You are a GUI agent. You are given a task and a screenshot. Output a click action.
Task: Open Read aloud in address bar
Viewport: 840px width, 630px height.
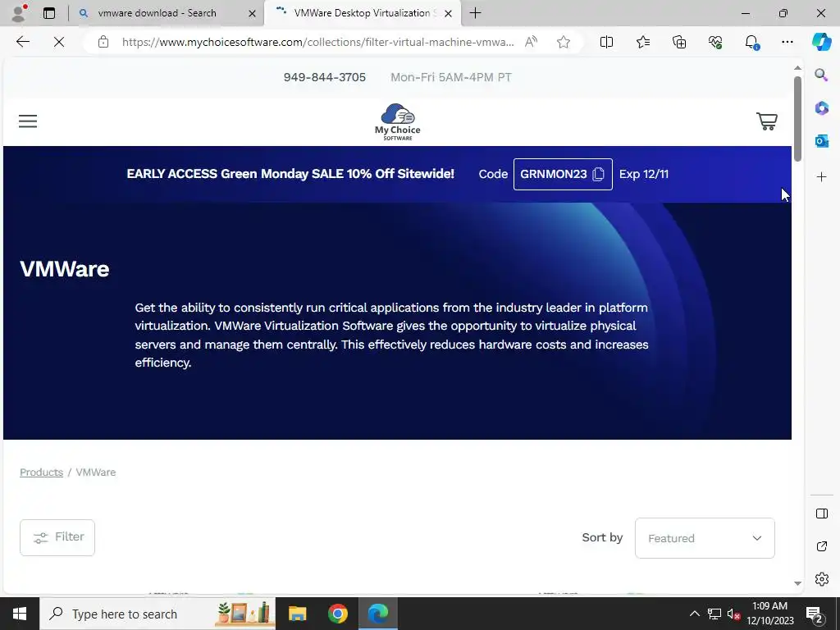coord(531,42)
